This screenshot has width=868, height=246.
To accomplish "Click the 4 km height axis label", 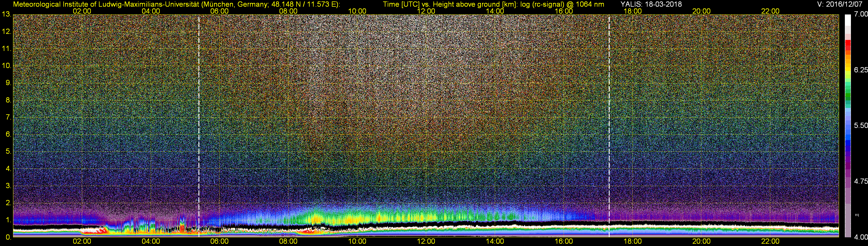I will 8,169.
